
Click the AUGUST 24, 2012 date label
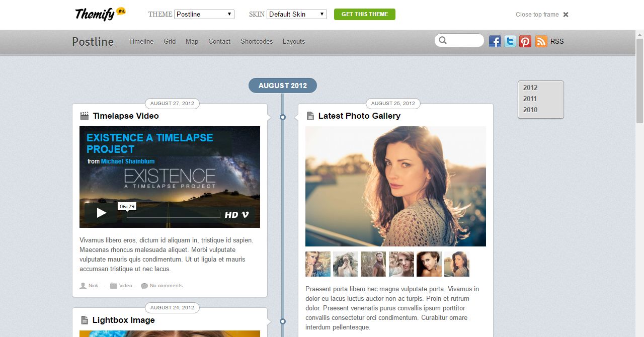pos(172,307)
